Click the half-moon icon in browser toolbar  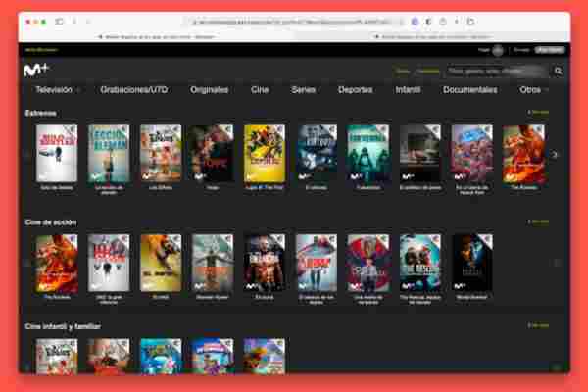pos(428,22)
